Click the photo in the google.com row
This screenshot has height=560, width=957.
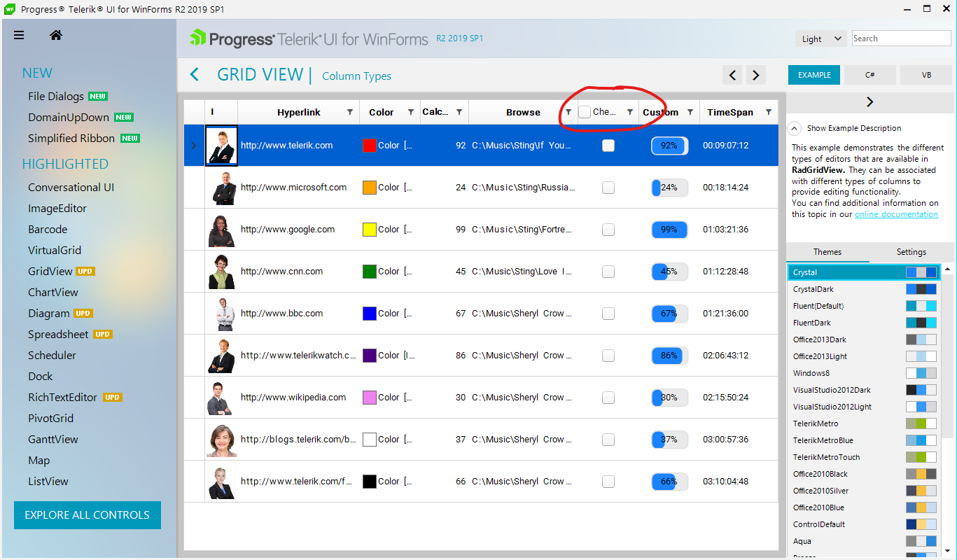point(221,230)
